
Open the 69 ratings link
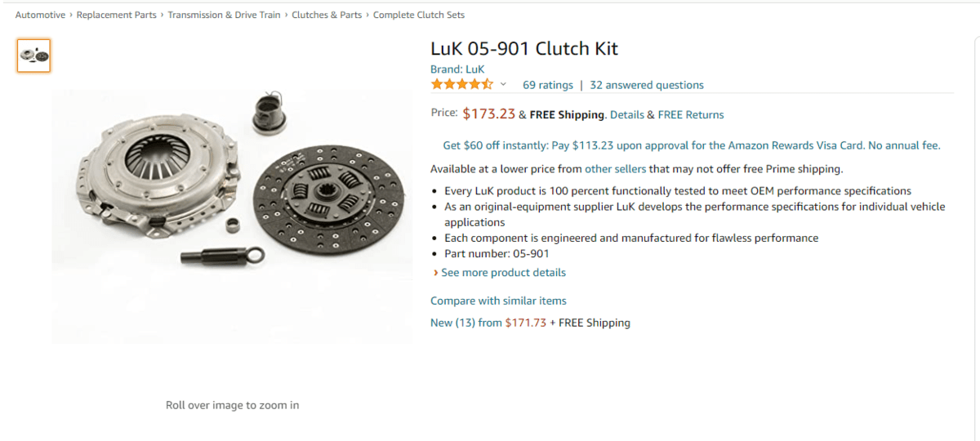[548, 85]
